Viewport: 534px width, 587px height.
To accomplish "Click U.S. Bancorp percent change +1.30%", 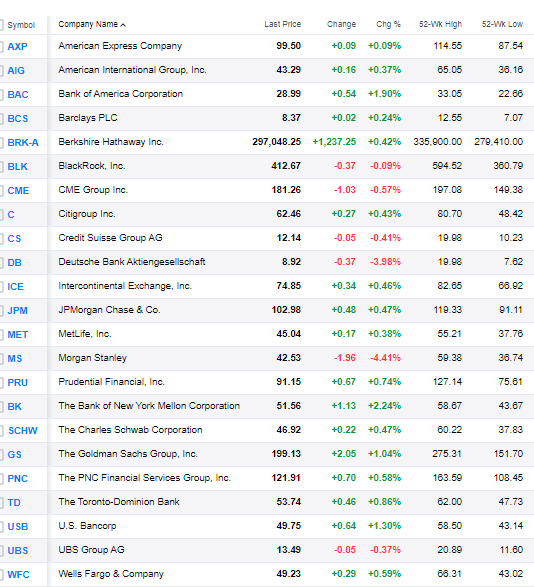I will pyautogui.click(x=384, y=526).
